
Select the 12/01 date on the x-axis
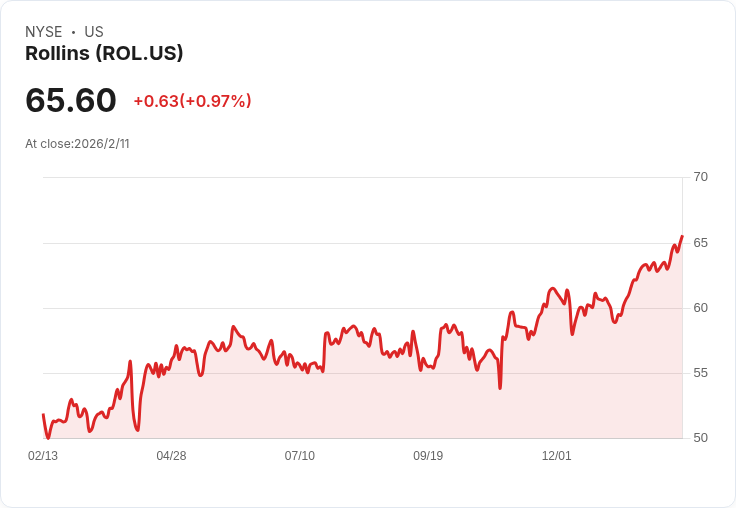[556, 456]
